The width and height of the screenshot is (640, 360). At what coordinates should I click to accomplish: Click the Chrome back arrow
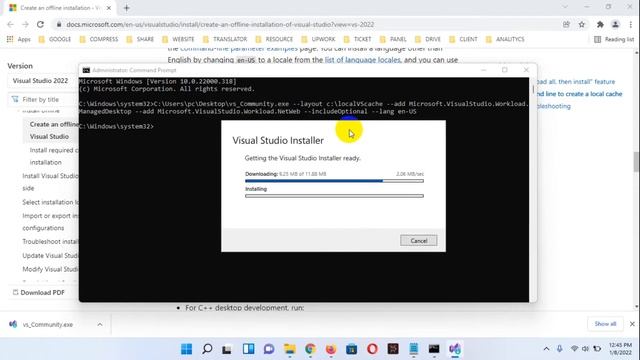pyautogui.click(x=11, y=24)
